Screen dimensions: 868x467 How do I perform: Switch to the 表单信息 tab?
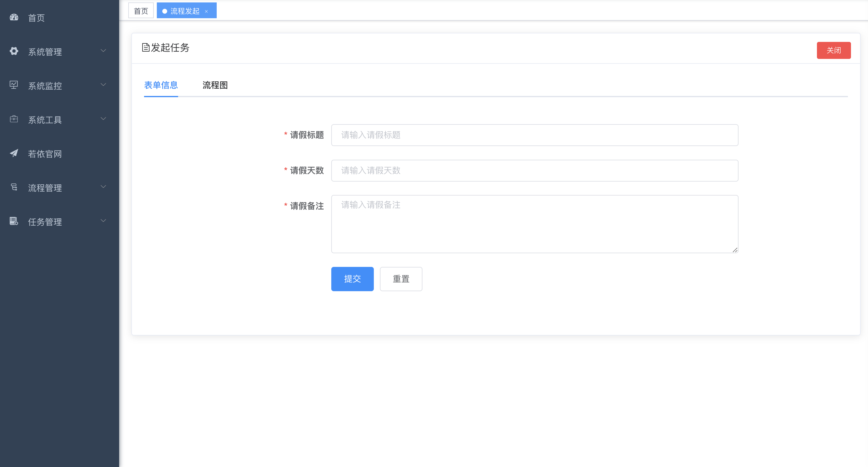click(161, 85)
